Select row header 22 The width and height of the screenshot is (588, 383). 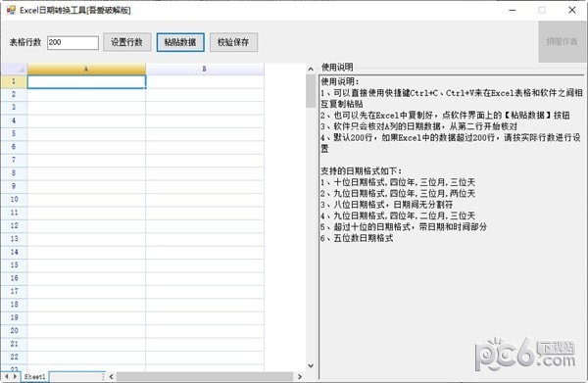(14, 357)
